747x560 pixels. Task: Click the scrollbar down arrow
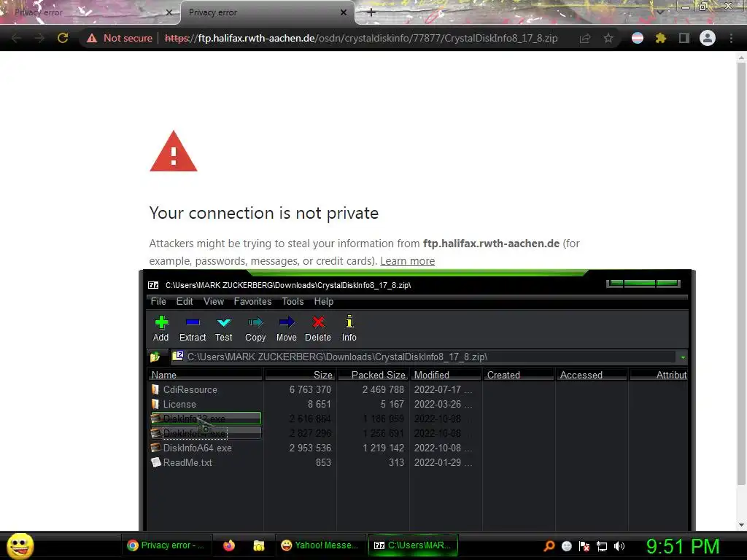pos(741,524)
